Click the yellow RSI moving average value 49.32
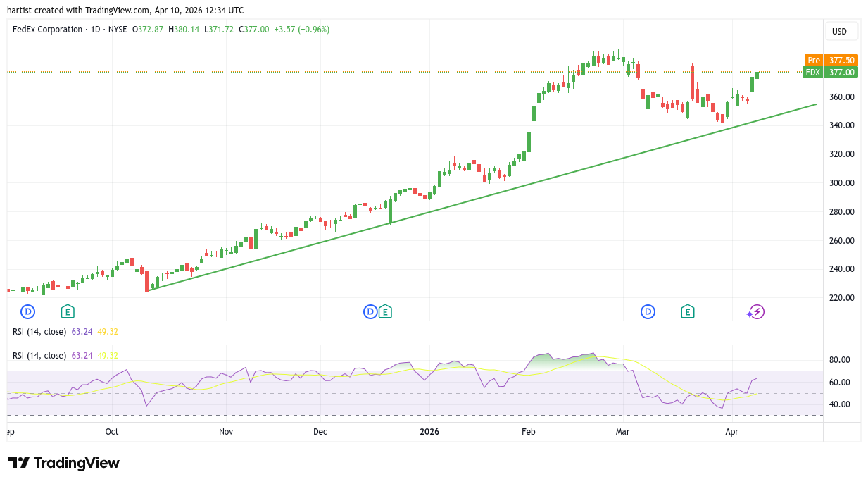The image size is (868, 484). [x=108, y=356]
